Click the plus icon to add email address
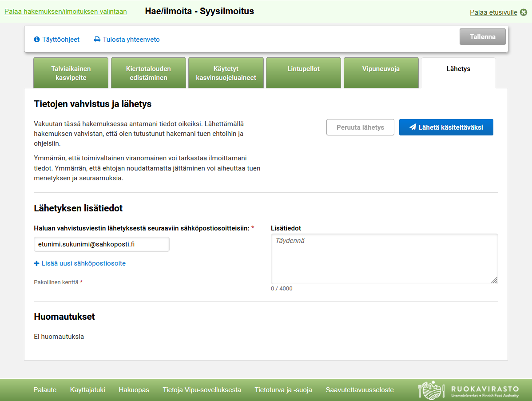532x401 pixels. 36,263
